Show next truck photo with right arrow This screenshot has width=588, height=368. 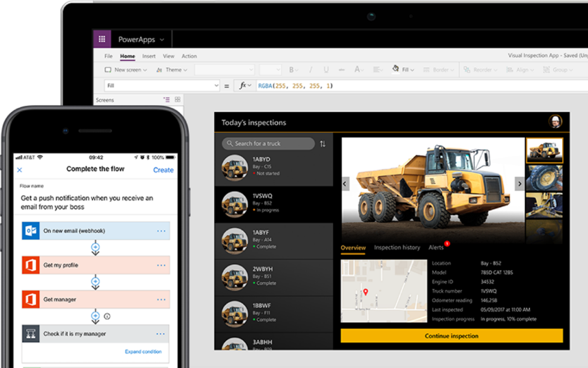pos(519,183)
